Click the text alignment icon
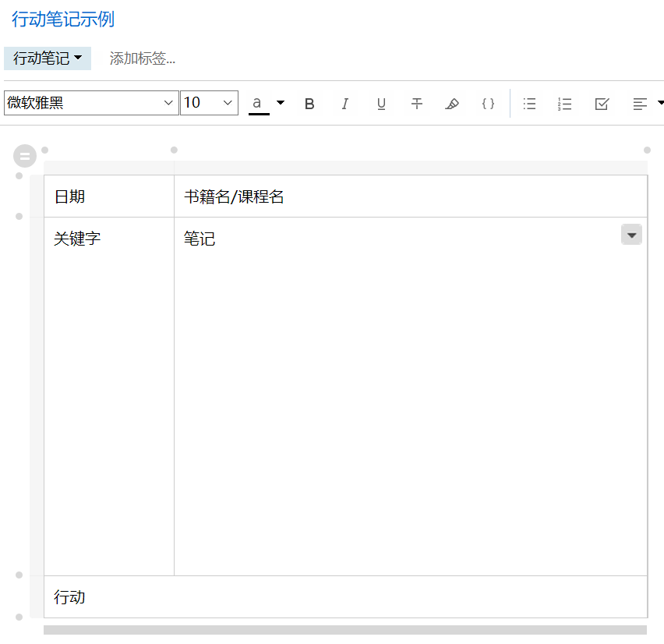This screenshot has width=664, height=644. 640,104
